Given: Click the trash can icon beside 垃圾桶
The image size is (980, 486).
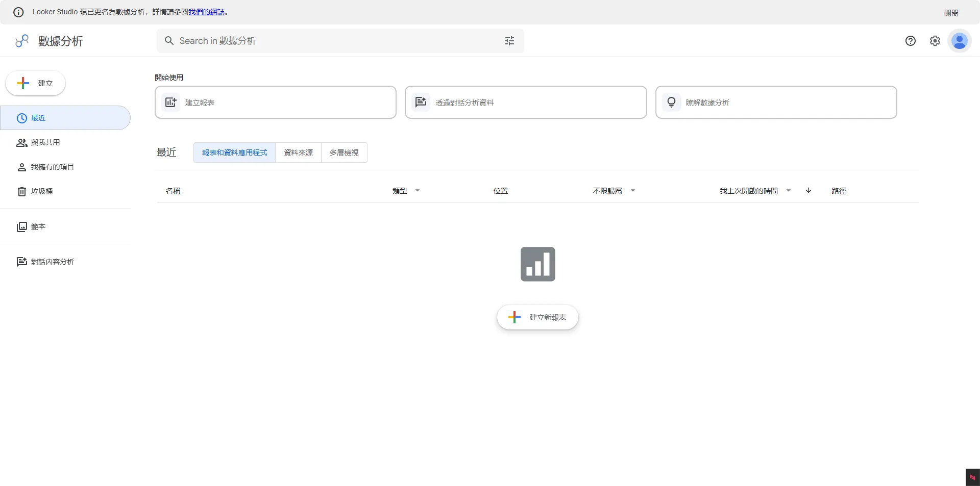Looking at the screenshot, I should click(22, 192).
